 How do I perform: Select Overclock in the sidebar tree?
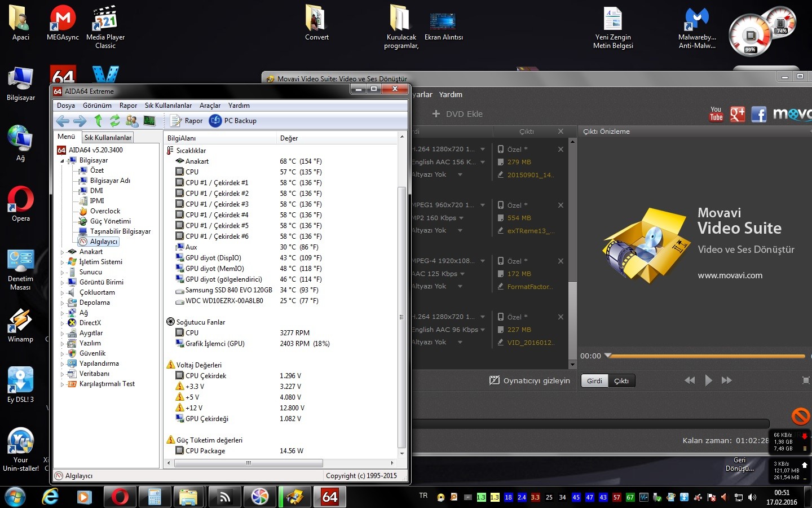tap(105, 211)
